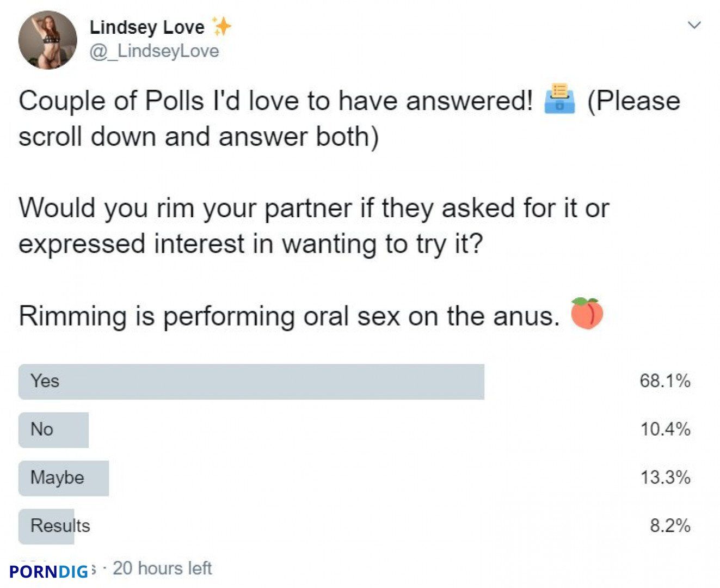
Task: Click the Lindsey Love display name
Action: point(147,27)
